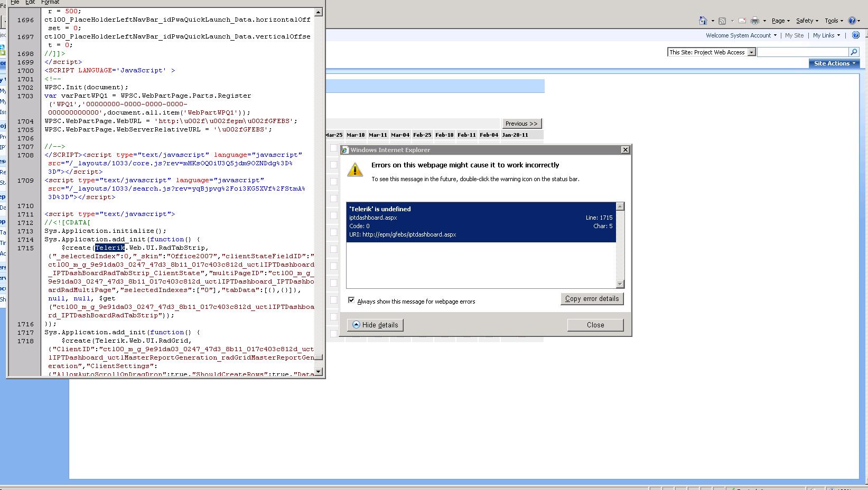This screenshot has height=490, width=868.
Task: Select the "'Telerik' is undefined" error entry
Action: 481,222
